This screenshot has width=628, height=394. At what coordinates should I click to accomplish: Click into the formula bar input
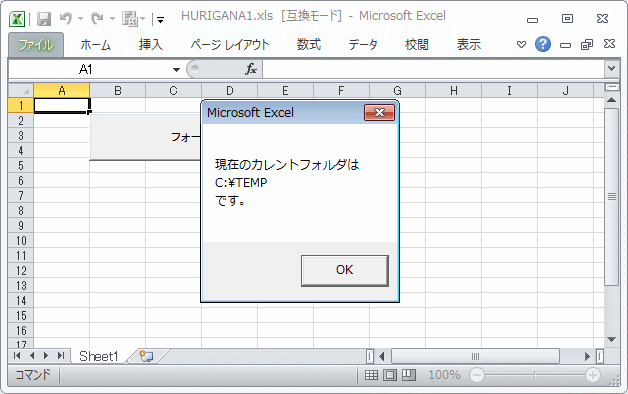(x=433, y=70)
